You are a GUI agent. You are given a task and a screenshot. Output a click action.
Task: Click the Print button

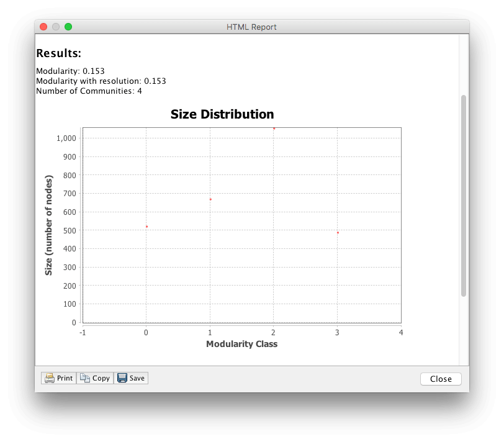pyautogui.click(x=59, y=378)
